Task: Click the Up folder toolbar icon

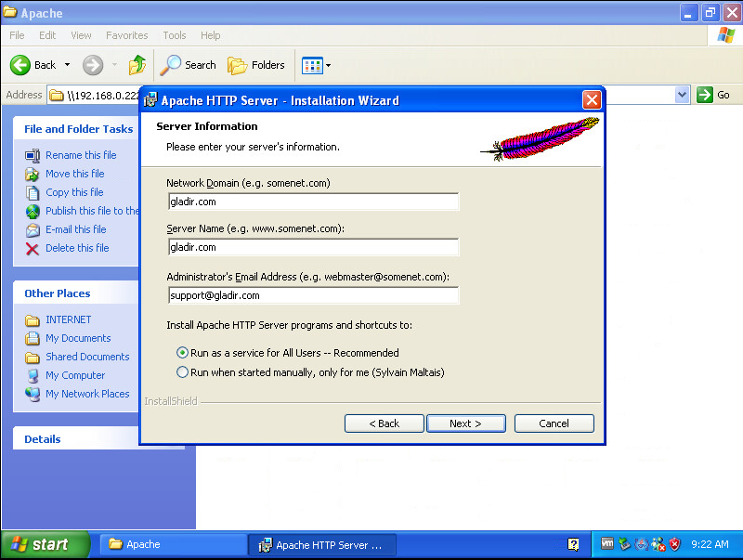Action: pyautogui.click(x=137, y=65)
